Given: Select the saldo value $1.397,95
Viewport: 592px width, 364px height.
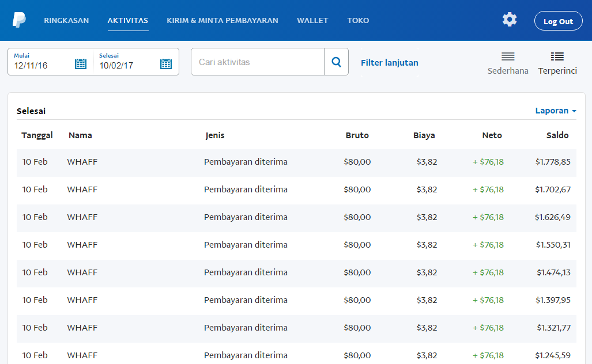Looking at the screenshot, I should tap(553, 300).
